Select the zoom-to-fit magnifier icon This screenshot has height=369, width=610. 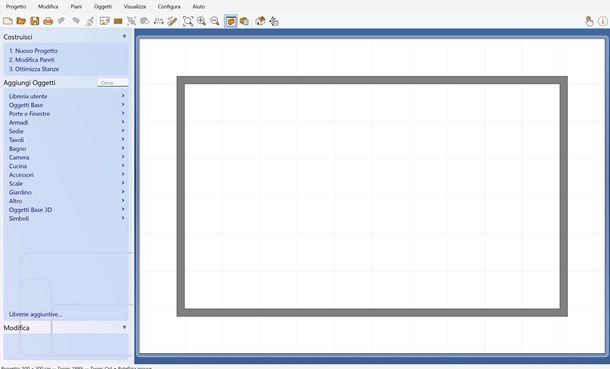(x=188, y=21)
